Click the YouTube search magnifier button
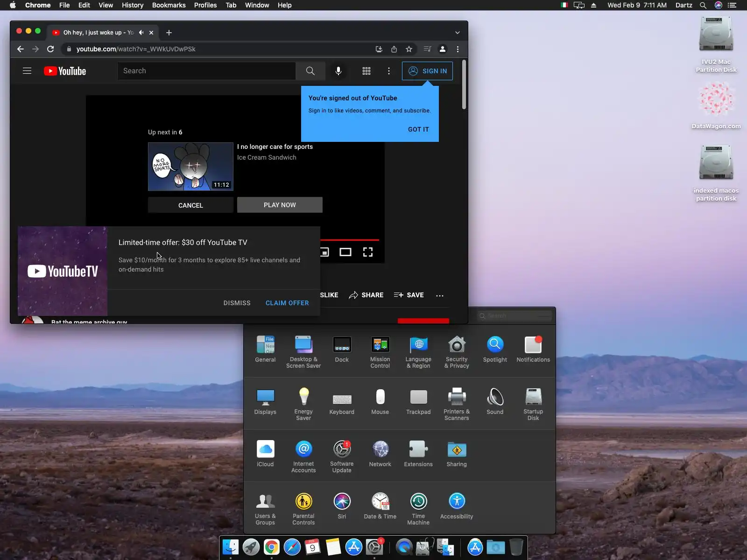Image resolution: width=747 pixels, height=560 pixels. [x=310, y=71]
